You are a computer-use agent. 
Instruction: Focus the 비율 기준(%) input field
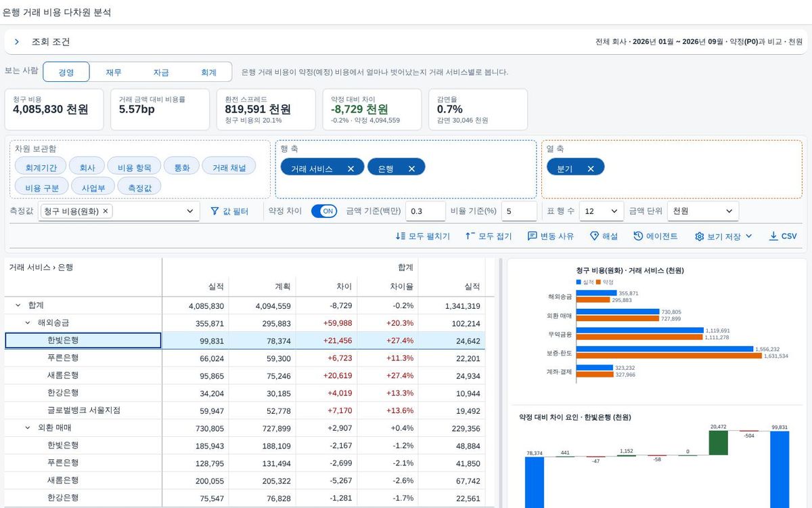520,211
